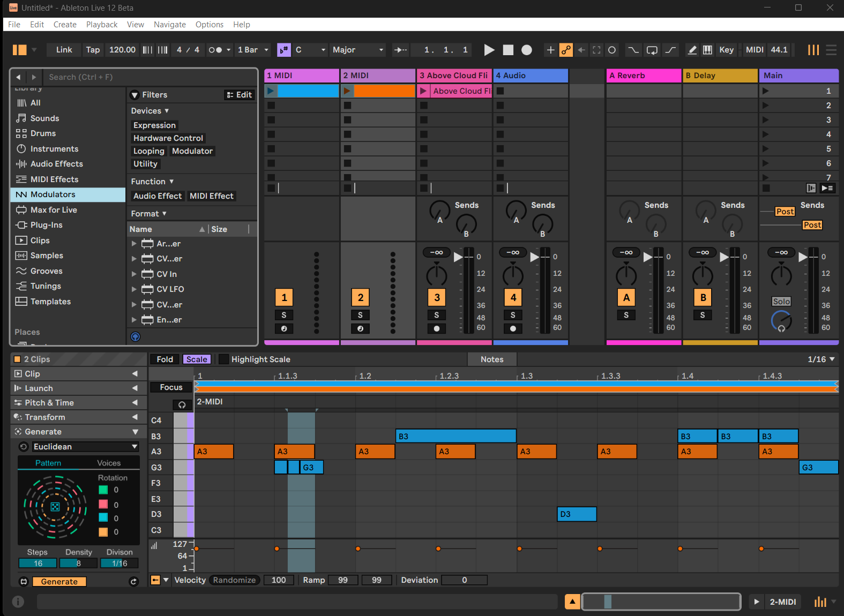This screenshot has height=616, width=844.
Task: Toggle Follow playback icon
Action: (x=400, y=50)
